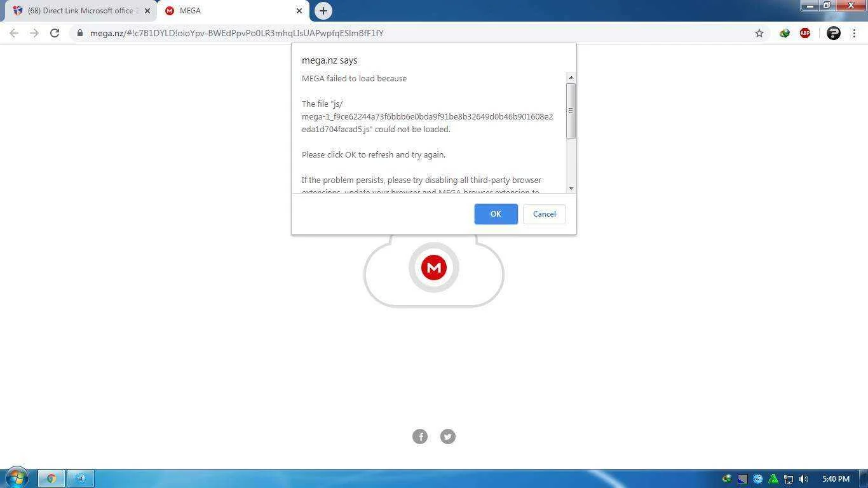Open the Chrome profile avatar menu
868x488 pixels.
point(834,33)
